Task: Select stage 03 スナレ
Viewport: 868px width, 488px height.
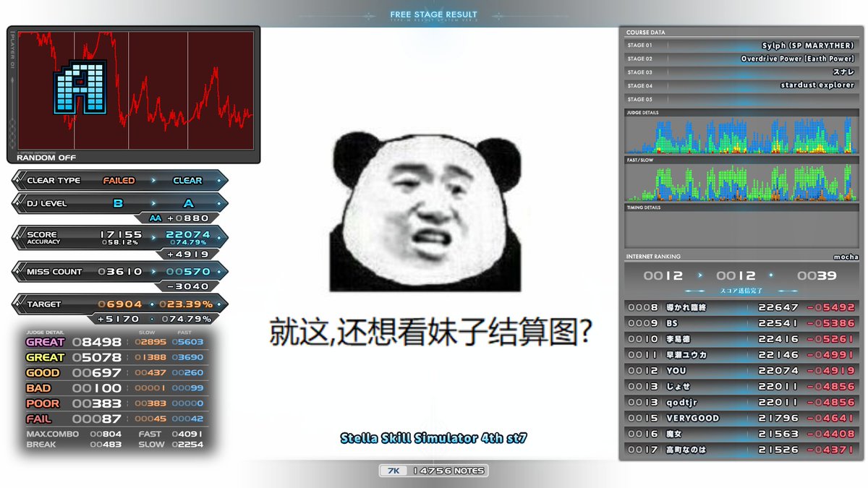Action: click(x=741, y=72)
